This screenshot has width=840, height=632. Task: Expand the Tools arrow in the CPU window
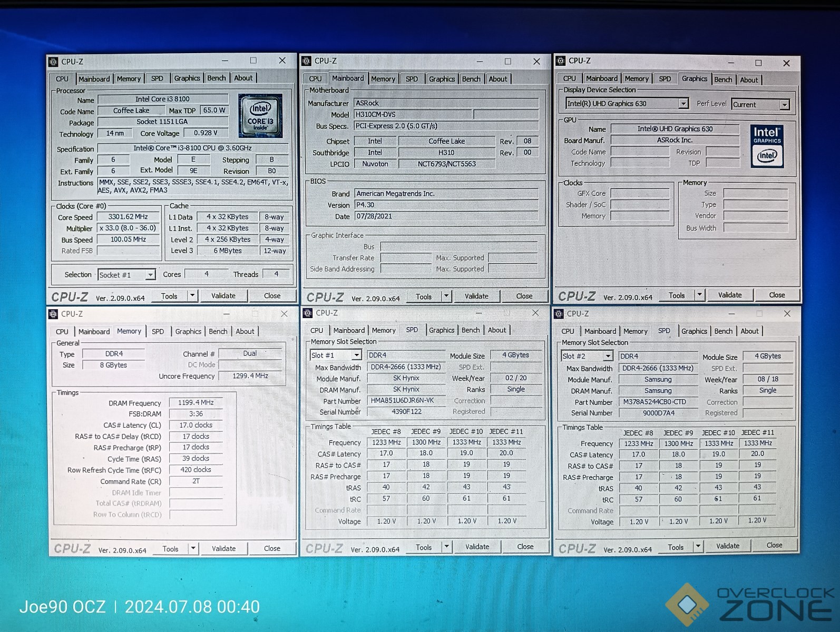click(193, 295)
